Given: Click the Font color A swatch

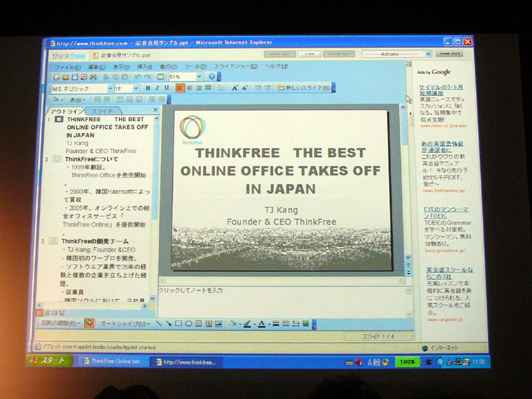Looking at the screenshot, I should [261, 324].
